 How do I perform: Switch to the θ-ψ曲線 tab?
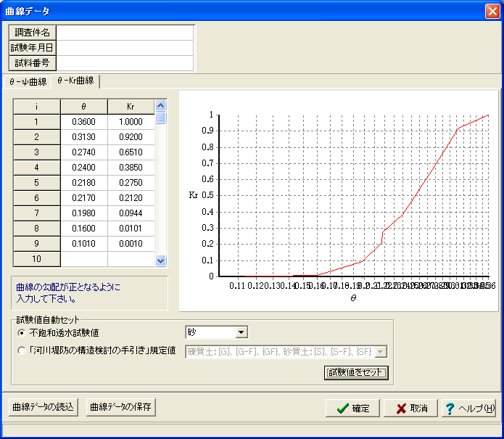click(28, 82)
